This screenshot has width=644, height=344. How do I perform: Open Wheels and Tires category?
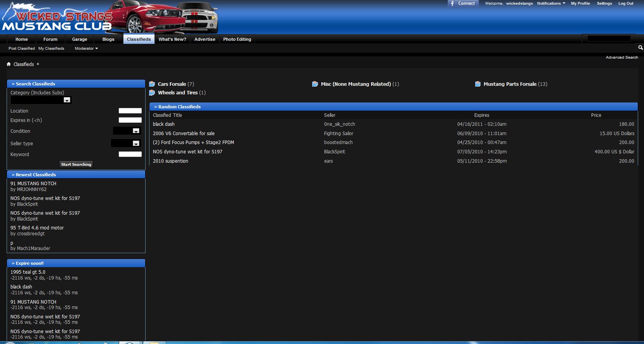click(x=178, y=92)
